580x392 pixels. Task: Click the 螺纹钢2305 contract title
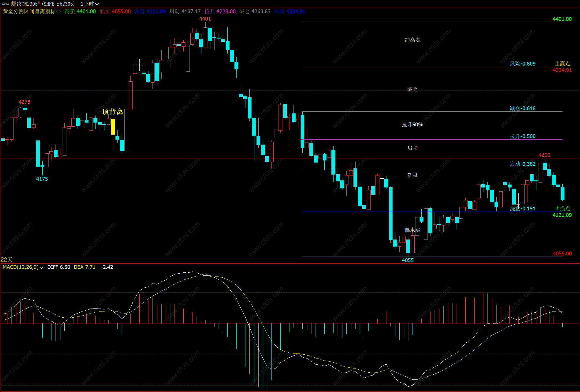(24, 4)
